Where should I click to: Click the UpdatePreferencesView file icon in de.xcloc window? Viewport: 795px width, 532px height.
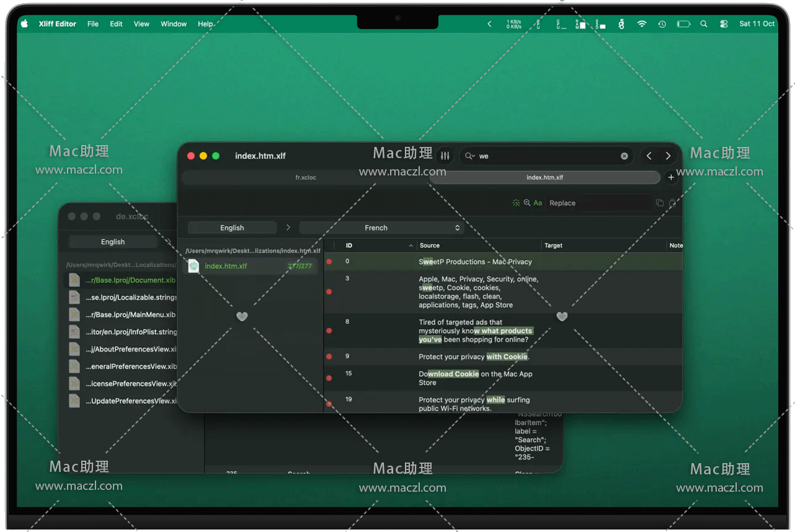tap(74, 401)
